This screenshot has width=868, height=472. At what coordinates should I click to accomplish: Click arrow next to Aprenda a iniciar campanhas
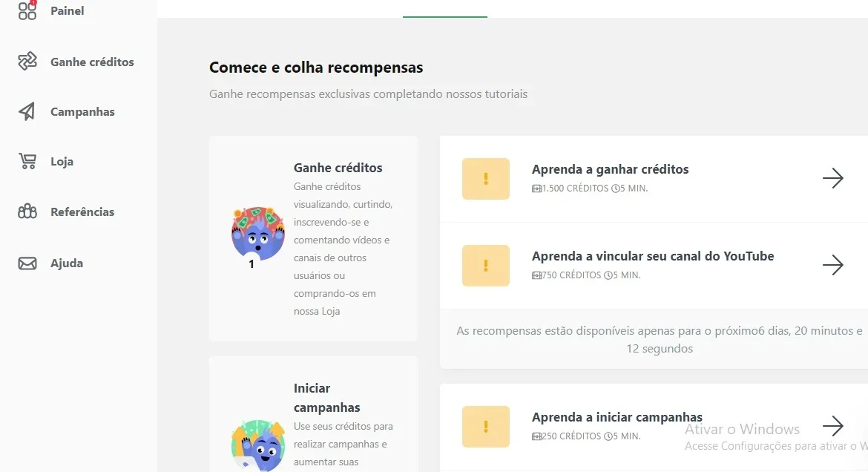click(832, 426)
